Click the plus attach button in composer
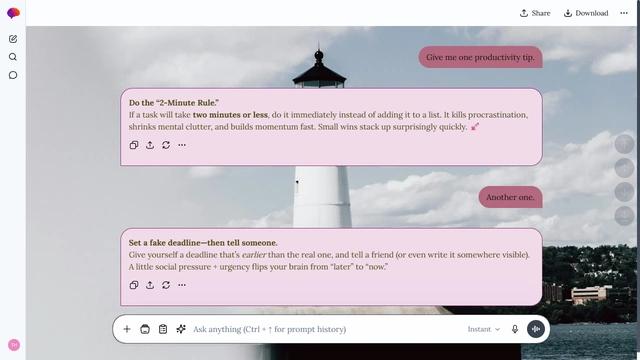Image resolution: width=640 pixels, height=360 pixels. pyautogui.click(x=127, y=329)
